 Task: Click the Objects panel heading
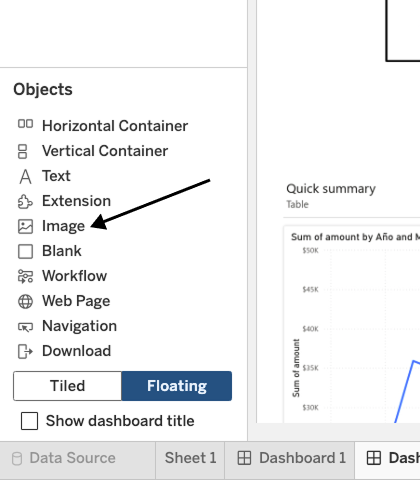pos(43,89)
